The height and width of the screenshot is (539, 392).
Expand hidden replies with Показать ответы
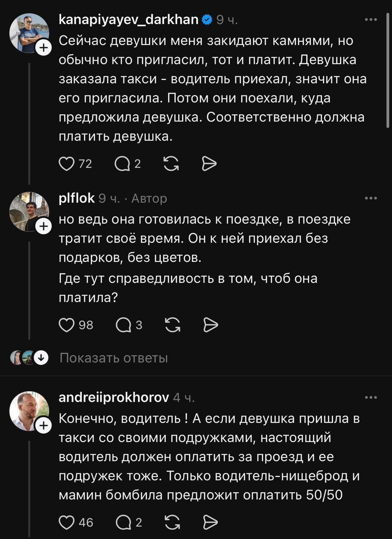point(114,358)
